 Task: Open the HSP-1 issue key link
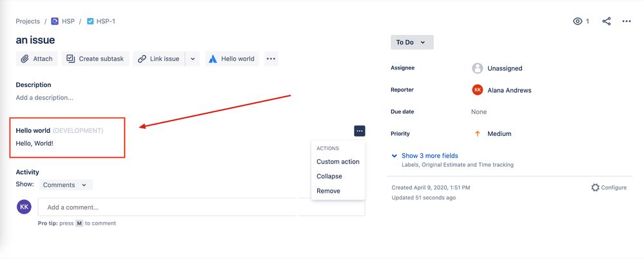tap(106, 21)
